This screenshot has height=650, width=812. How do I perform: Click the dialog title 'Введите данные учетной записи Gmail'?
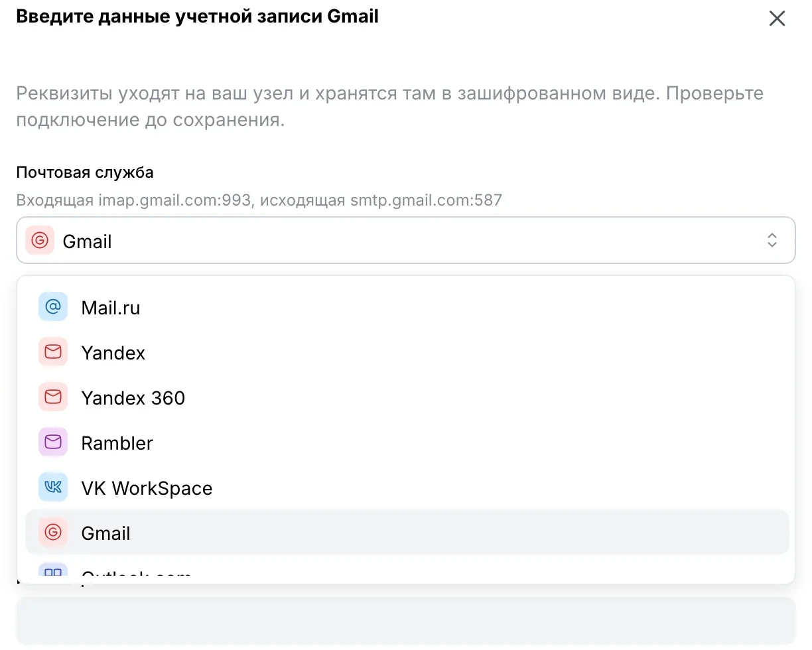coord(198,16)
